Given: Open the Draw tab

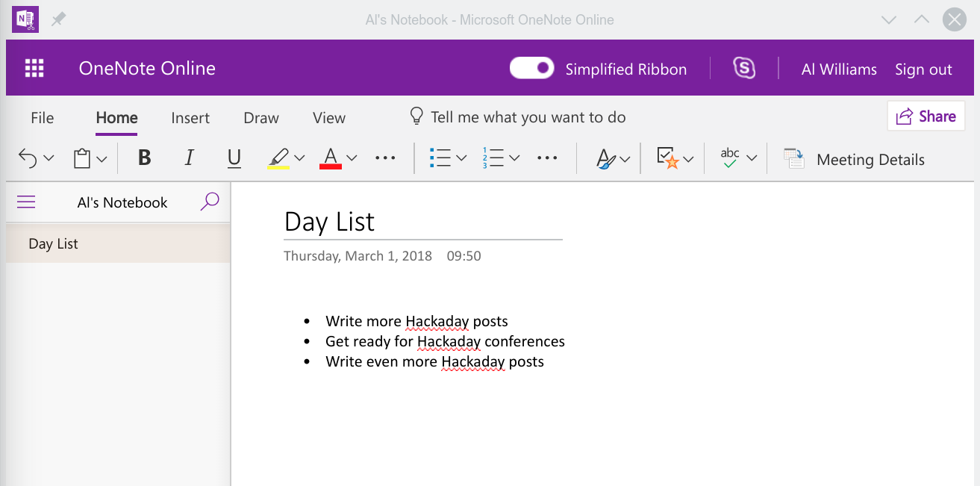Looking at the screenshot, I should [261, 118].
